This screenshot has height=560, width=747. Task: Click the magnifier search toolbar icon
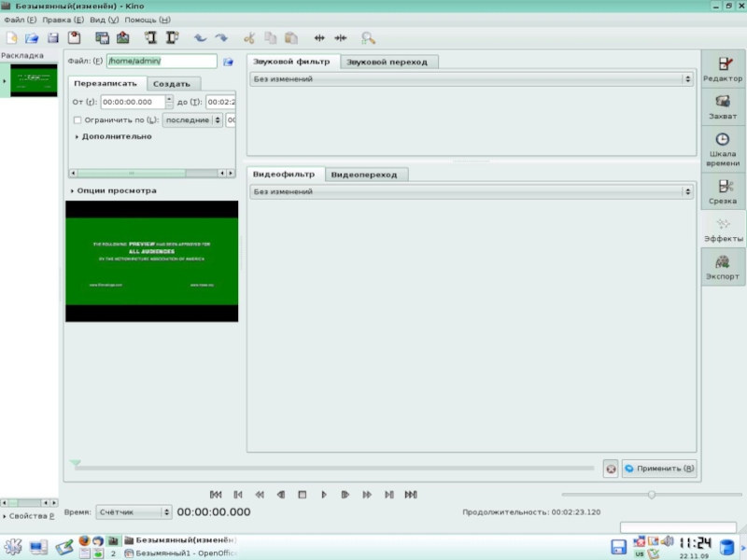click(368, 37)
